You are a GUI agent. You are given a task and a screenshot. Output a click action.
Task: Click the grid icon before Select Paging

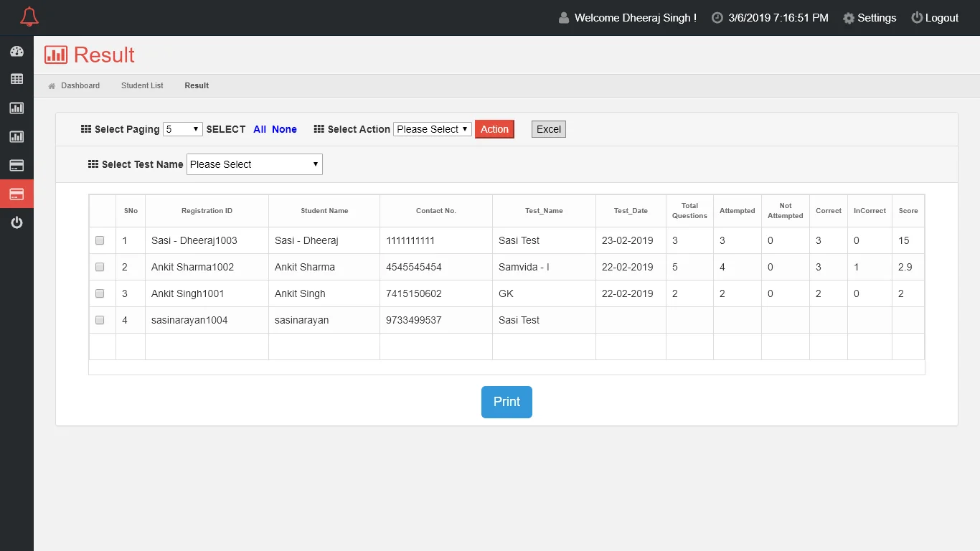click(86, 129)
